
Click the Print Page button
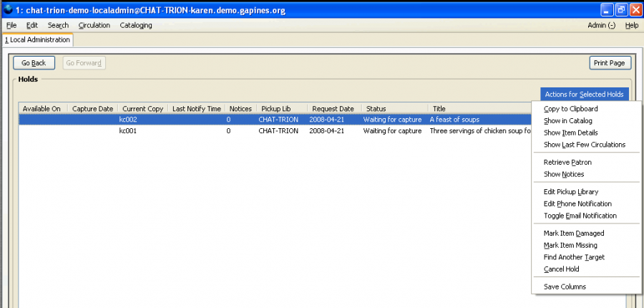tap(610, 63)
